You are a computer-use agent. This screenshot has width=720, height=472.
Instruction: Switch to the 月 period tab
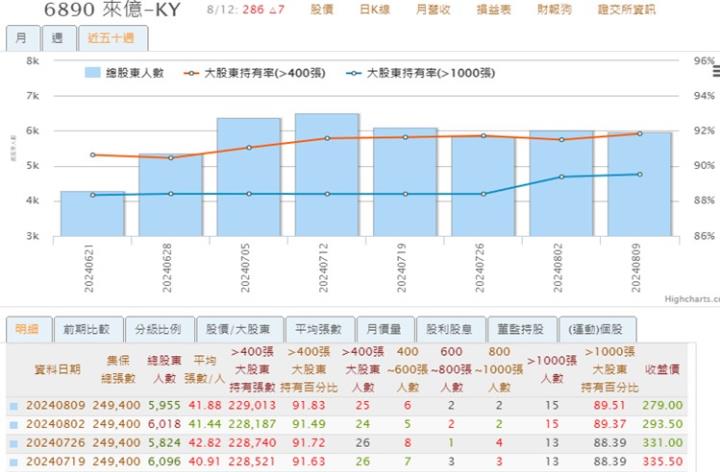[x=22, y=39]
